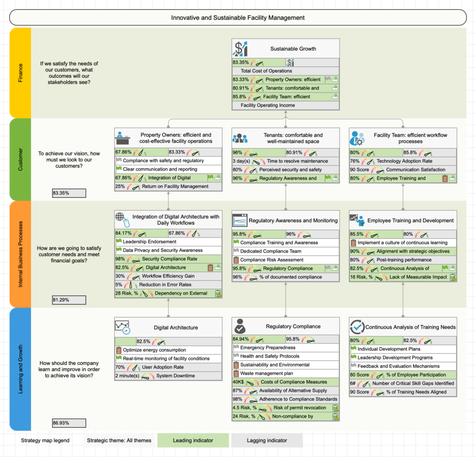Screen dimensions: 476x457
Task: Open the Facility Operating Income item
Action: 285,105
